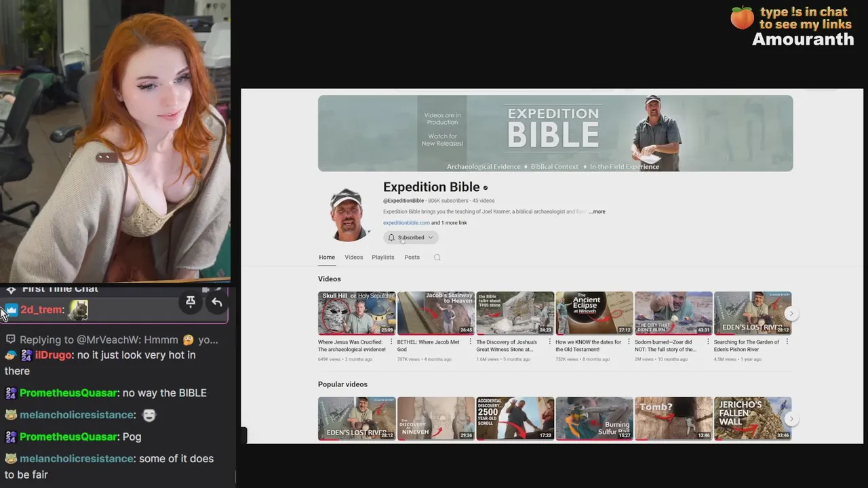868x488 pixels.
Task: Open title How we KNOW the dates
Action: click(589, 346)
